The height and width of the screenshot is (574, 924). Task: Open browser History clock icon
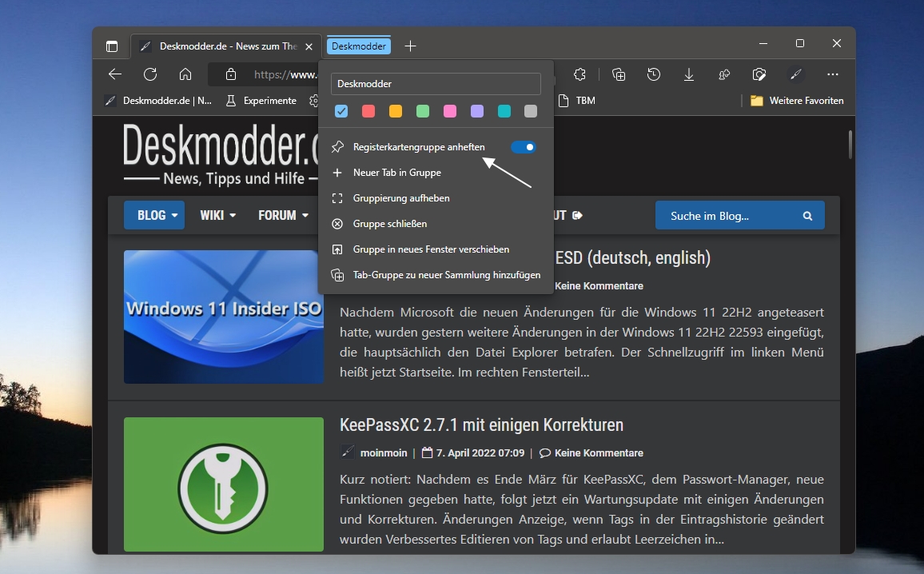(654, 74)
